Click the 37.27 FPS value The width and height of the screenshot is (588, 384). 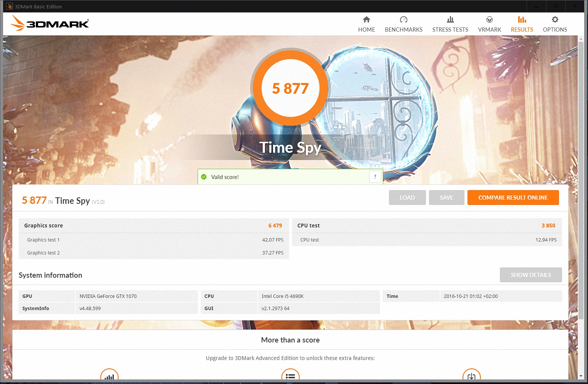[x=273, y=253]
